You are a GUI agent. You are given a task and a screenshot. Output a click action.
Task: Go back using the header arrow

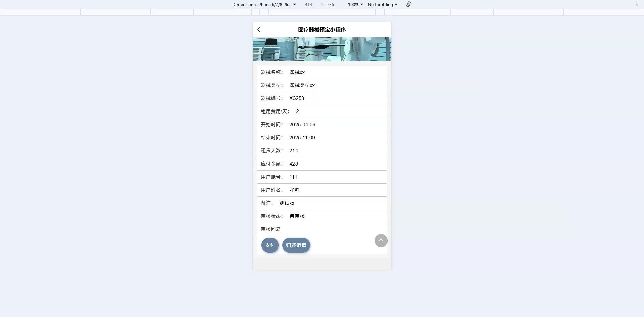(x=259, y=30)
